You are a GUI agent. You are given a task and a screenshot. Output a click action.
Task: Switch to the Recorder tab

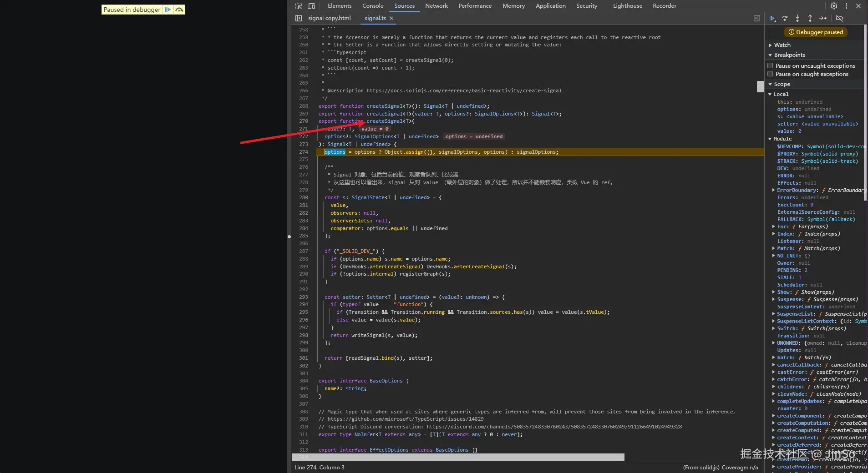click(x=665, y=6)
